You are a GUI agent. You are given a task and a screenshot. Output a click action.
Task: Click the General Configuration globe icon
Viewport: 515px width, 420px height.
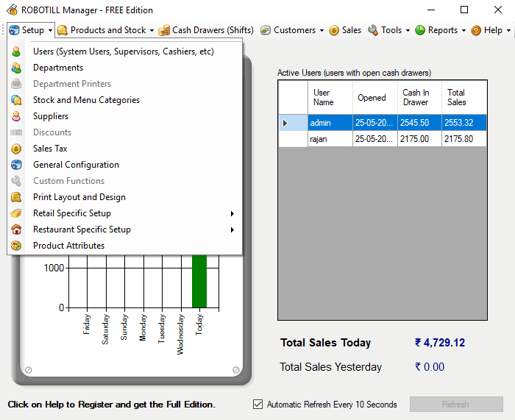point(16,165)
